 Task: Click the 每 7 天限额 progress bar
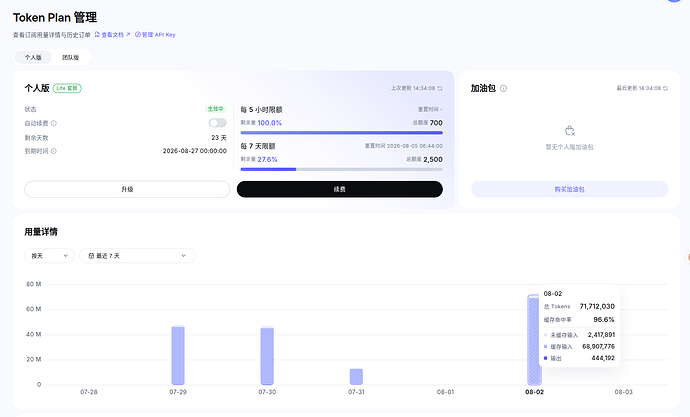pyautogui.click(x=341, y=169)
